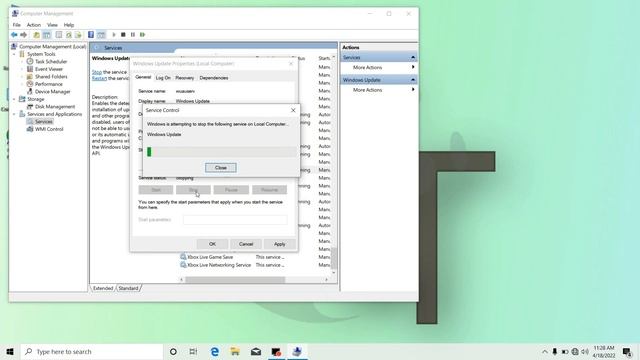Click the Back arrow in the toolbar
640x360 pixels.
pos(14,35)
